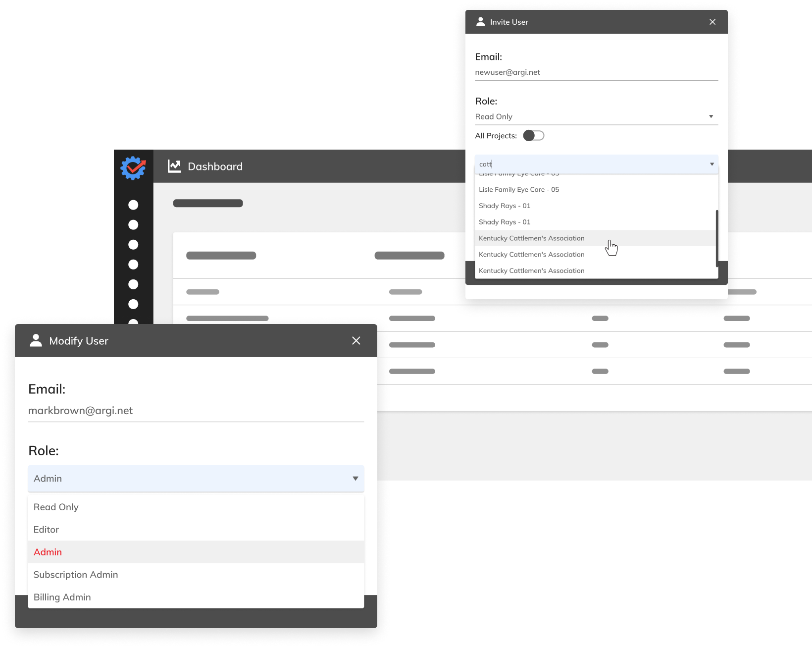Toggle the All Projects switch

tap(533, 136)
